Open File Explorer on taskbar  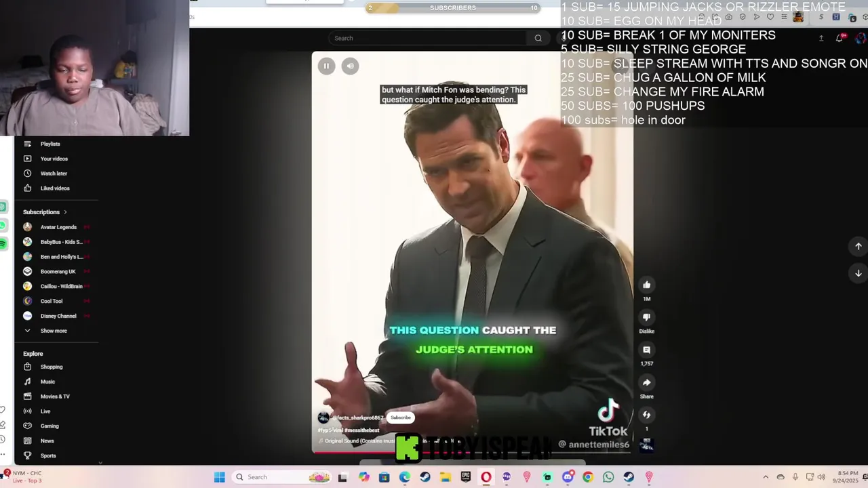coord(445,477)
